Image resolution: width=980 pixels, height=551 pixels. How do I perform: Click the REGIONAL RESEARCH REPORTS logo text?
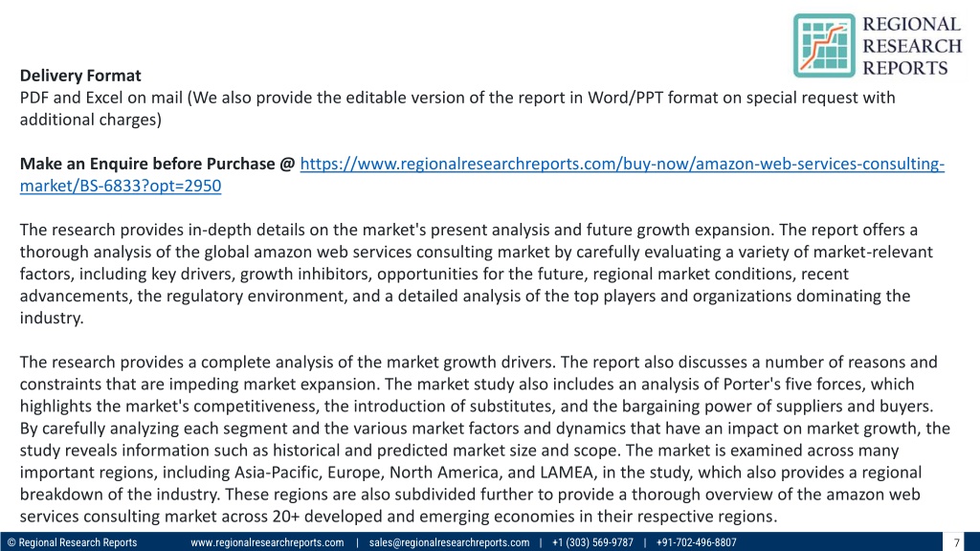coord(912,46)
